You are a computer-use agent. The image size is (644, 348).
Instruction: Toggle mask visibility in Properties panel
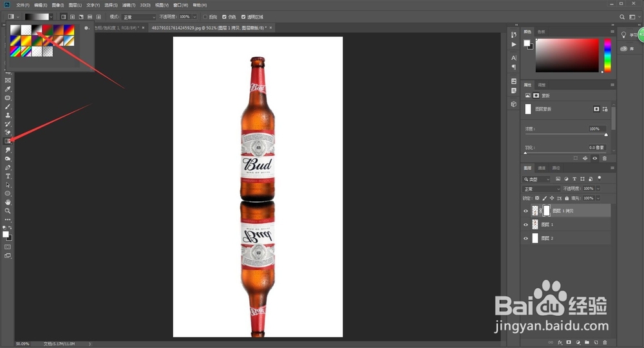(594, 158)
